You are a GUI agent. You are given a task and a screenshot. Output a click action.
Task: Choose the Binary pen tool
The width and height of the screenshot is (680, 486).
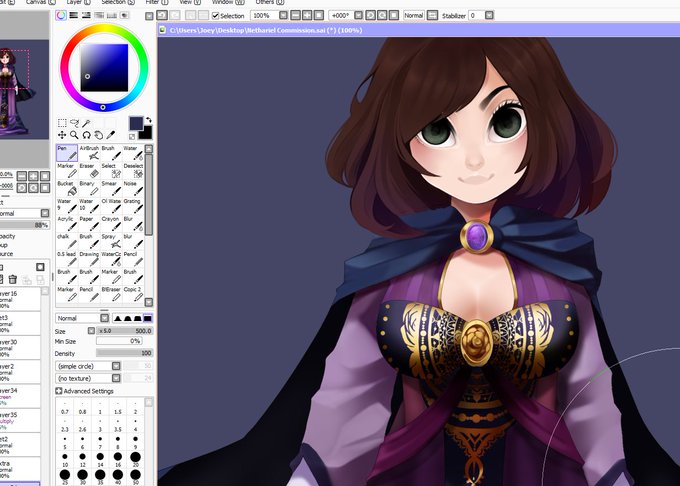coord(89,188)
